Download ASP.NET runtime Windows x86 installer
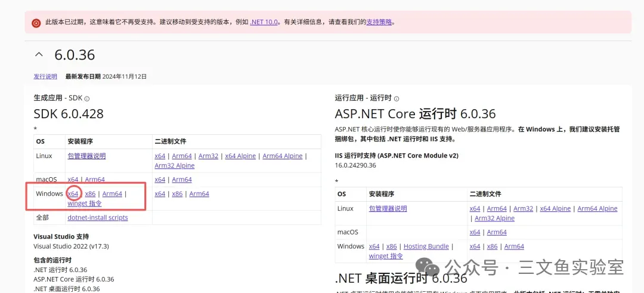Viewport: 644px width, 293px height. (x=392, y=246)
